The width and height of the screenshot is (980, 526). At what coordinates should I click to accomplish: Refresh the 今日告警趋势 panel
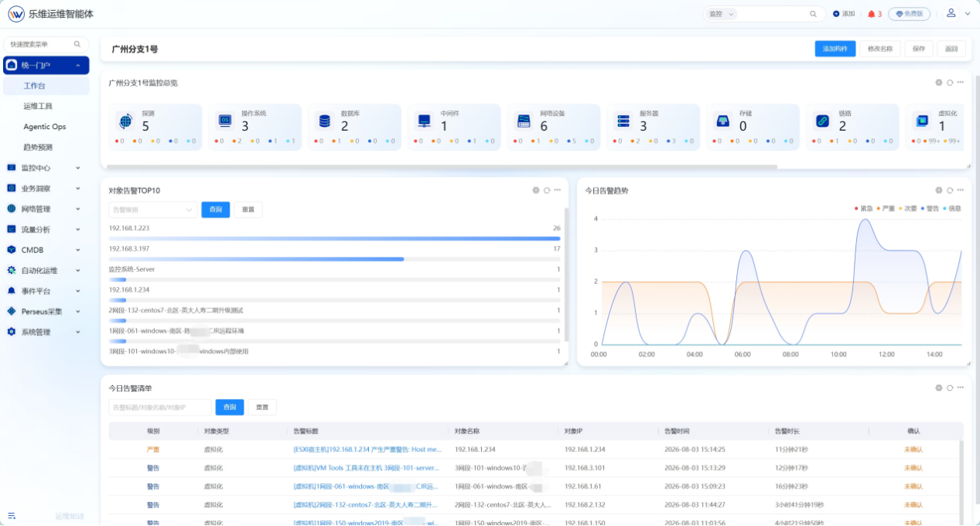(x=950, y=191)
